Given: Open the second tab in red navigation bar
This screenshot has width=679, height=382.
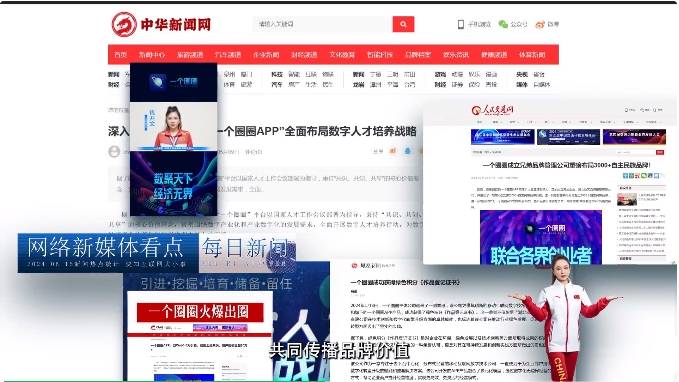Looking at the screenshot, I should coord(152,55).
